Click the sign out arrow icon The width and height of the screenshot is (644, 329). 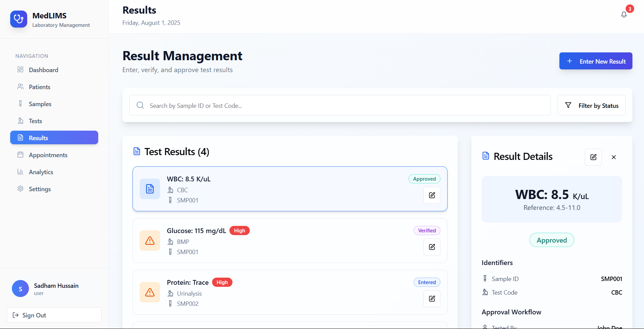click(16, 315)
